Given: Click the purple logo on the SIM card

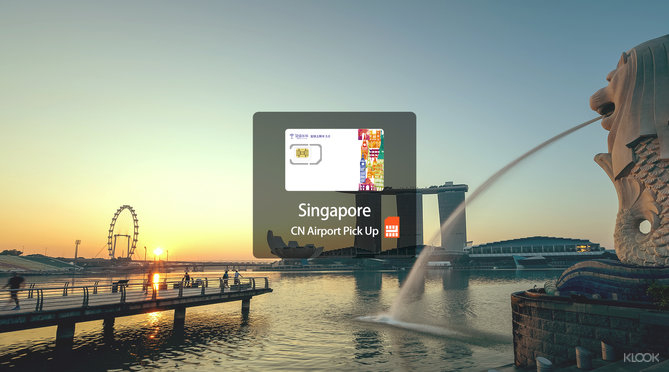Looking at the screenshot, I should coord(299,136).
